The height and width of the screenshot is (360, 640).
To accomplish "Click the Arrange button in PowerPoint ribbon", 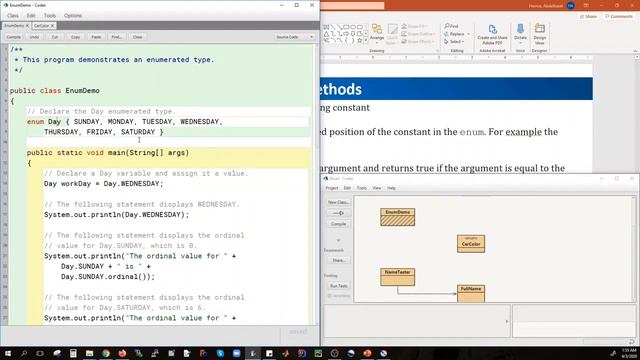I will coord(377,33).
